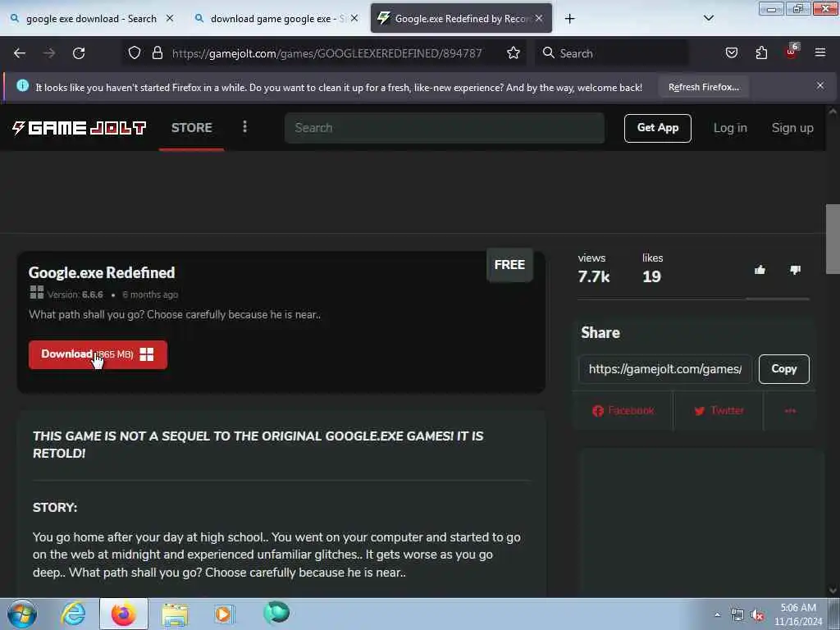Open the STORE menu item
Image resolution: width=840 pixels, height=630 pixels.
point(192,128)
